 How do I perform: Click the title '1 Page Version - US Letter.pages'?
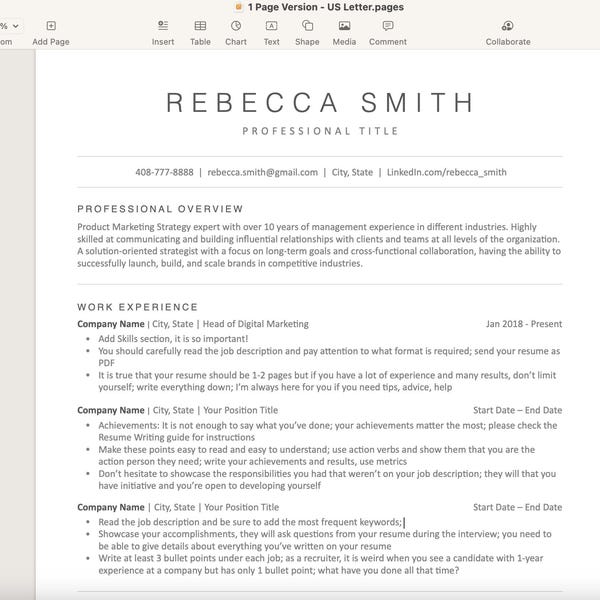[x=326, y=7]
